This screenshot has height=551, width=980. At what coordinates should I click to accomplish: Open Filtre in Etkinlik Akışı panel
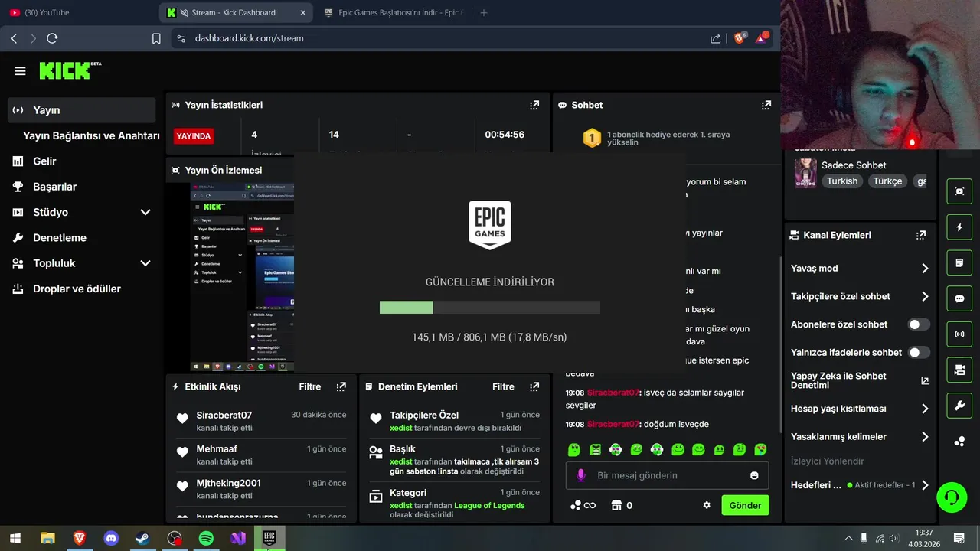[310, 386]
